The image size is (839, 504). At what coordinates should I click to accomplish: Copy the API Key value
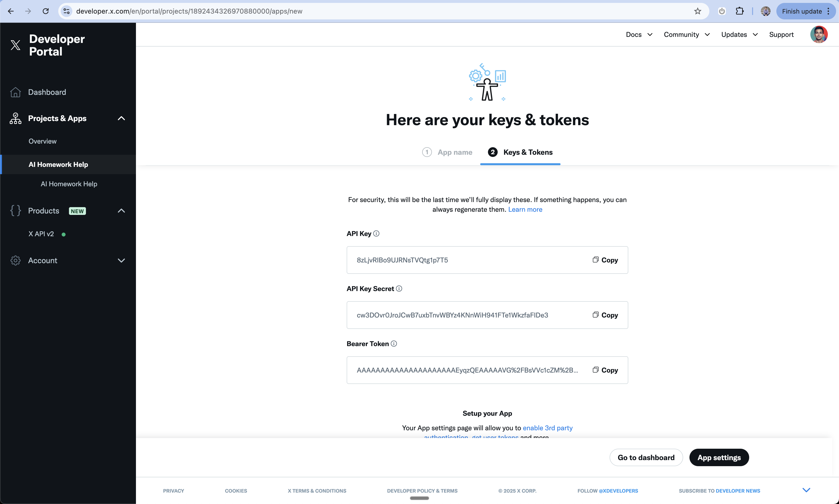pyautogui.click(x=605, y=260)
